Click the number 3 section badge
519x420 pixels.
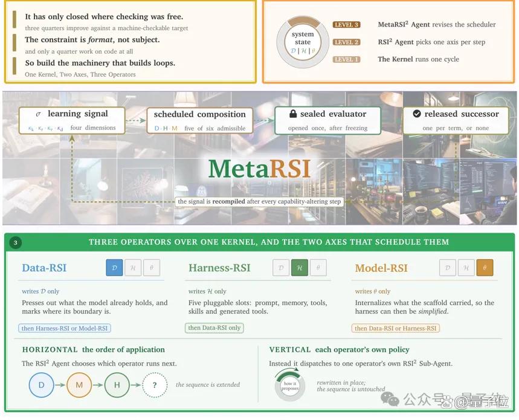coord(15,242)
